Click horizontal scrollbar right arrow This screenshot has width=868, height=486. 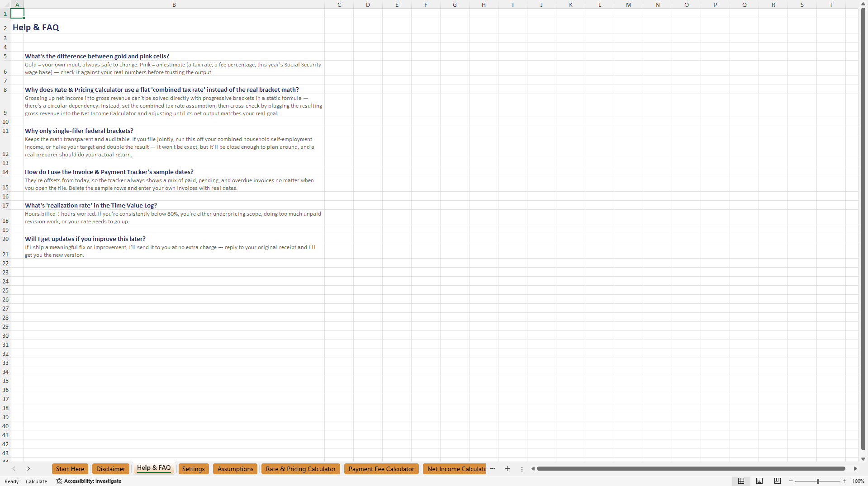click(855, 469)
